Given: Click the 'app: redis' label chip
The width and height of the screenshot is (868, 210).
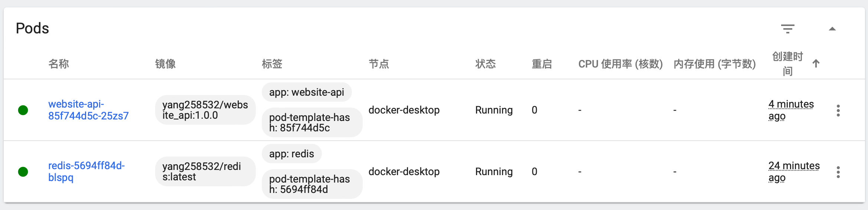Looking at the screenshot, I should pos(291,154).
